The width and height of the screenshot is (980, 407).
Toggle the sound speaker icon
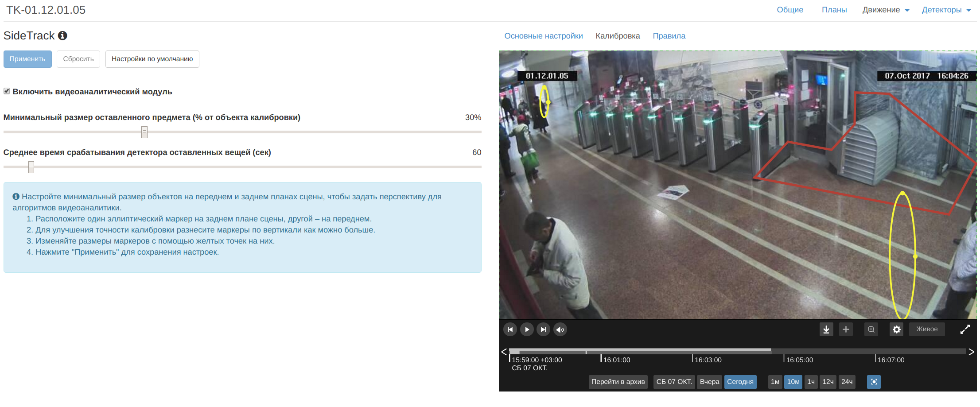560,329
